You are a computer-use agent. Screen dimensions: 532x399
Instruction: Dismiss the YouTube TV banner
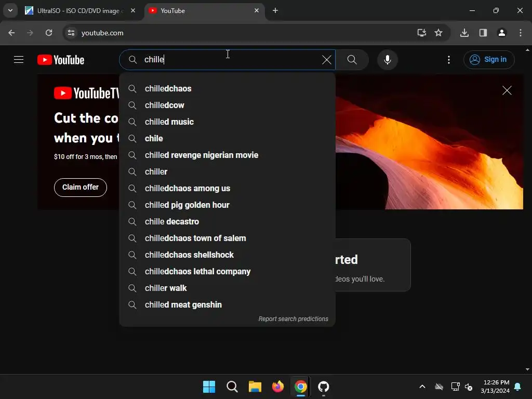(x=507, y=90)
